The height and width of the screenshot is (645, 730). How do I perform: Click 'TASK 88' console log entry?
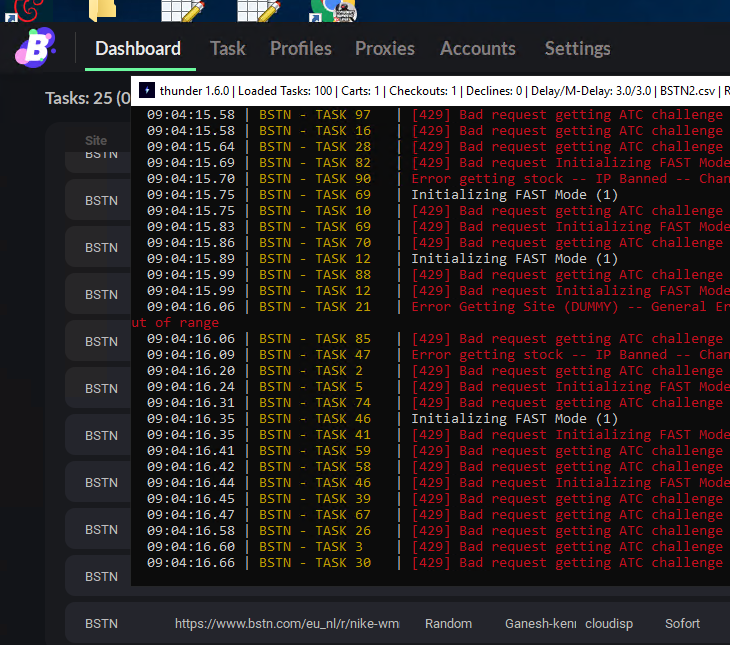(x=343, y=275)
